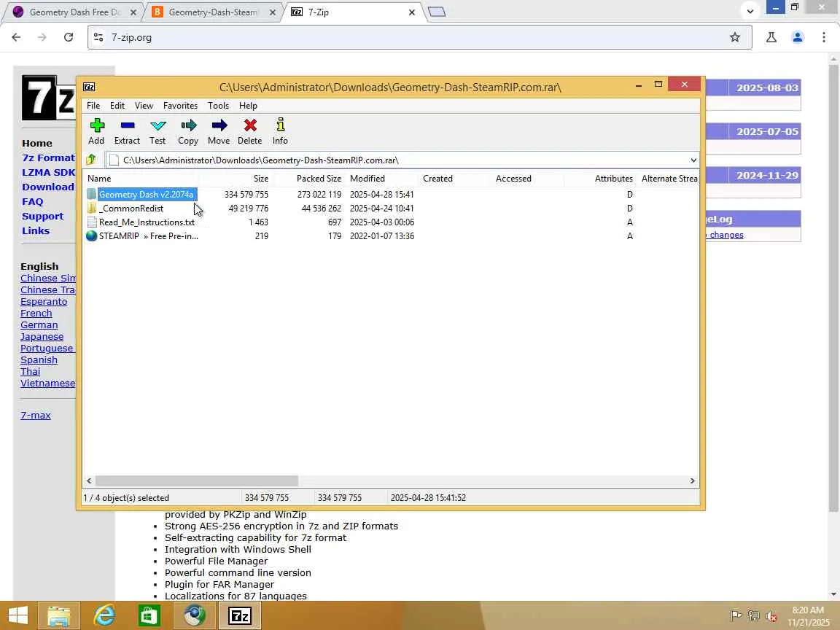Open Windows Start button
The height and width of the screenshot is (630, 840).
tap(18, 615)
